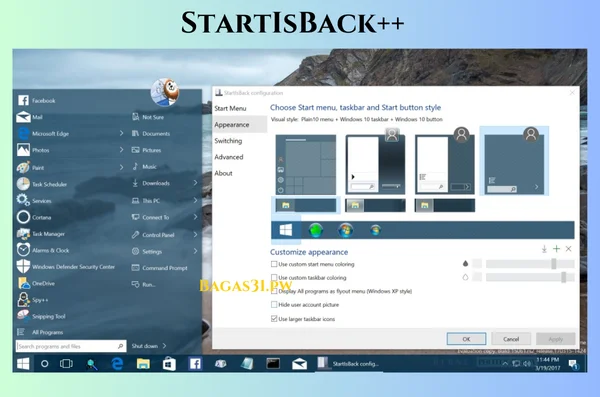Enable Use custom taskbar coloring

coord(274,277)
